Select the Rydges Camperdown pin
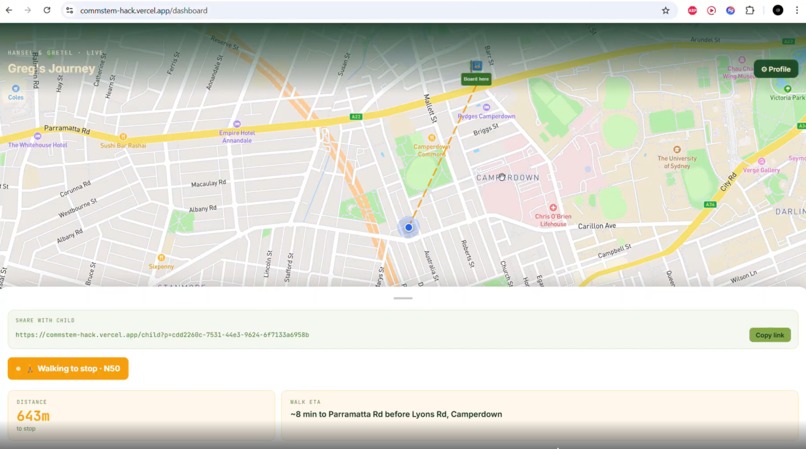 click(x=486, y=107)
